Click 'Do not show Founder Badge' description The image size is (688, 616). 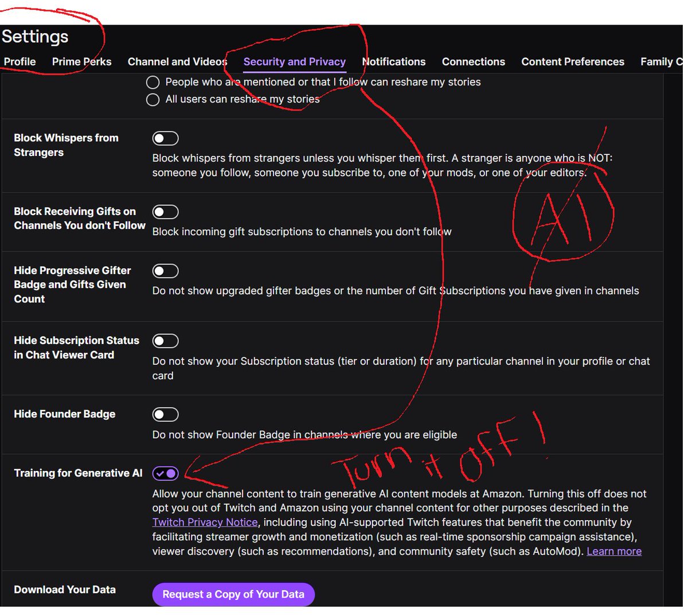[x=304, y=435]
